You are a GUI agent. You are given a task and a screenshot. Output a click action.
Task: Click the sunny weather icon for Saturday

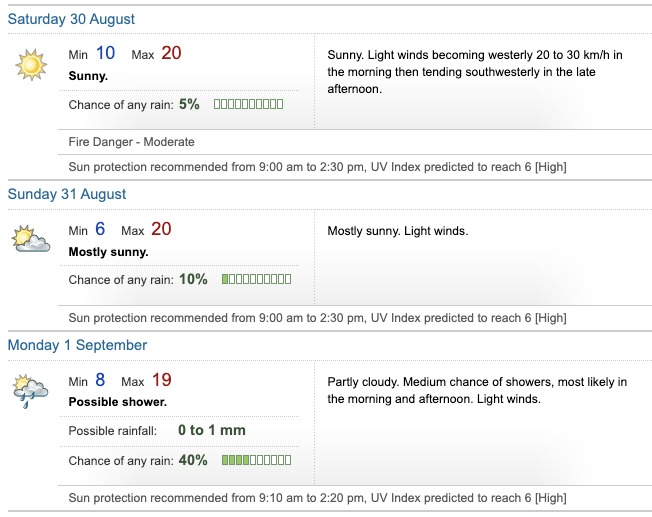pyautogui.click(x=31, y=65)
